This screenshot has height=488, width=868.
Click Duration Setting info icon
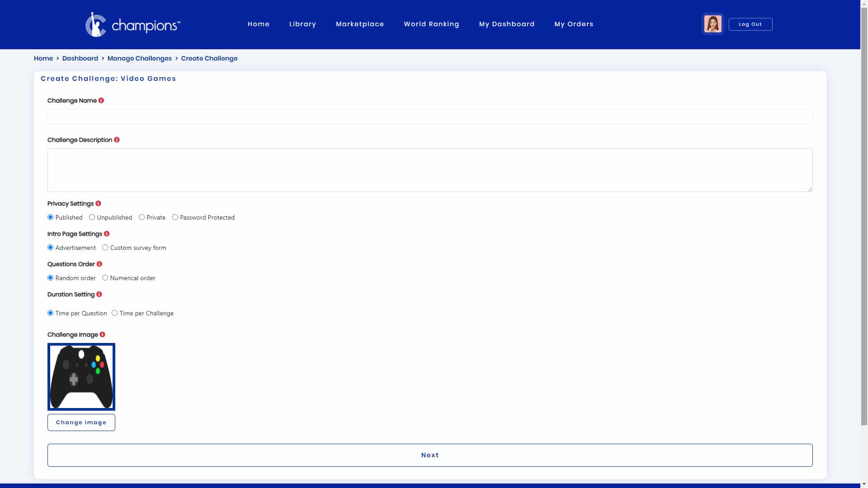(99, 294)
